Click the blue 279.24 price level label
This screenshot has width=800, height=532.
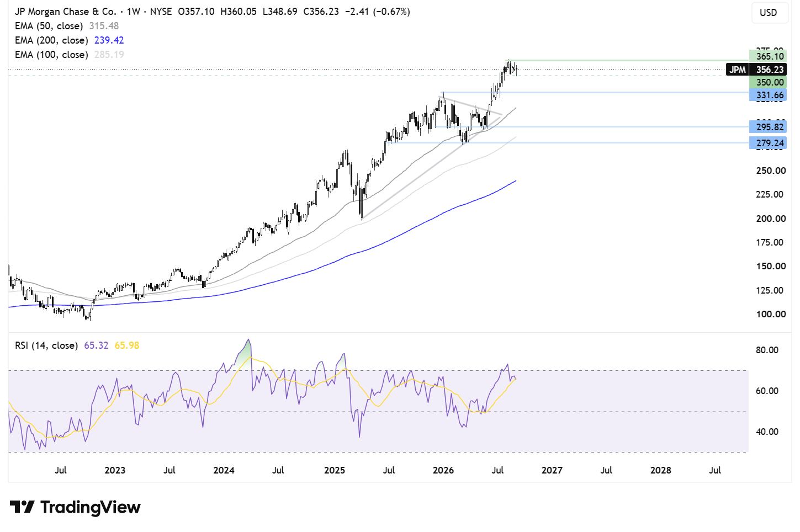coord(768,143)
